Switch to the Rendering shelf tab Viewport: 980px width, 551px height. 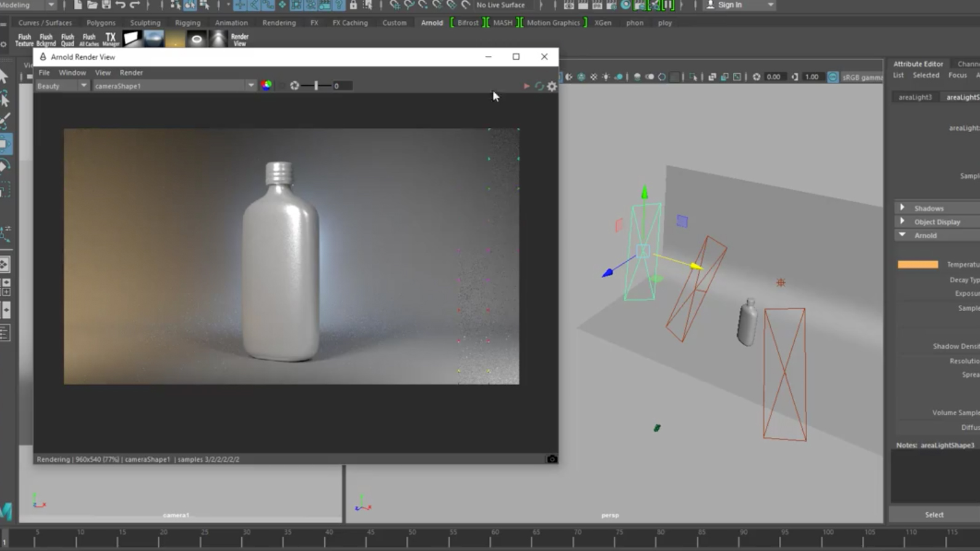(x=279, y=23)
